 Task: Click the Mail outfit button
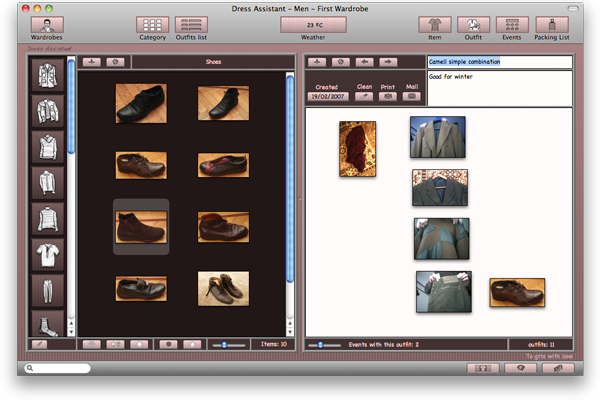click(x=412, y=97)
